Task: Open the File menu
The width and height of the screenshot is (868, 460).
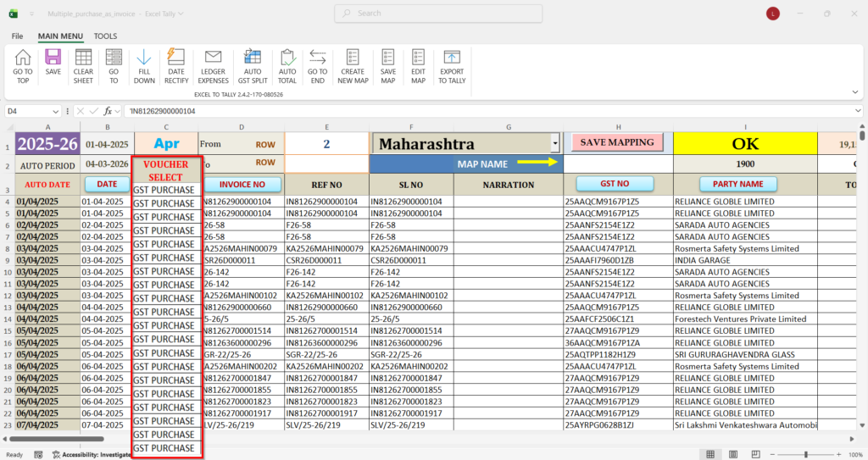Action: [17, 36]
